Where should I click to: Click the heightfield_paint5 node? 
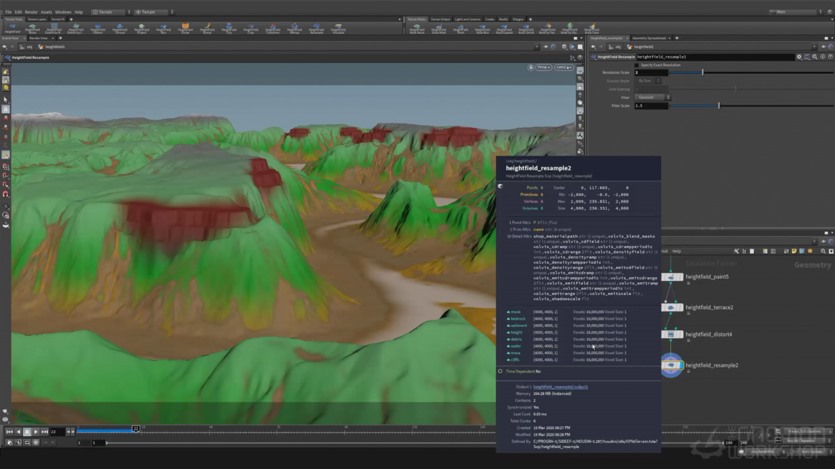coord(672,277)
